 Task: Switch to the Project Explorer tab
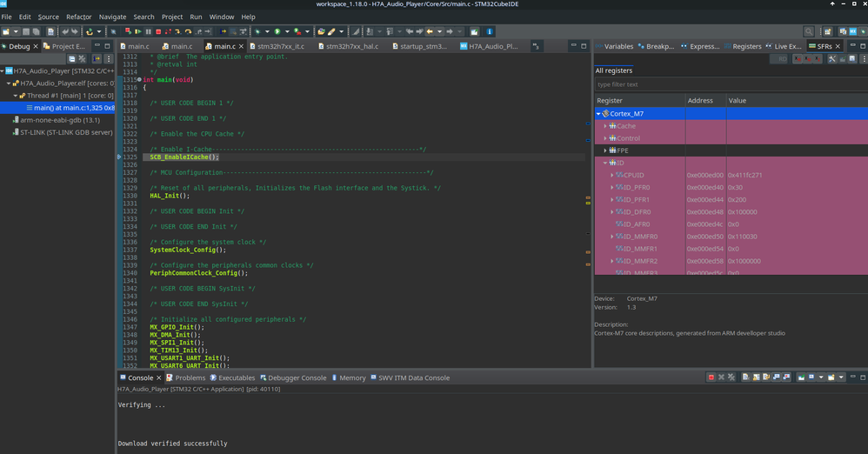point(64,46)
